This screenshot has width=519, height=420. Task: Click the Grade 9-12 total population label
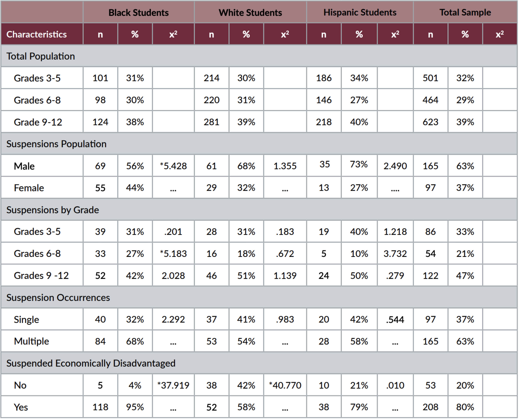tap(38, 122)
